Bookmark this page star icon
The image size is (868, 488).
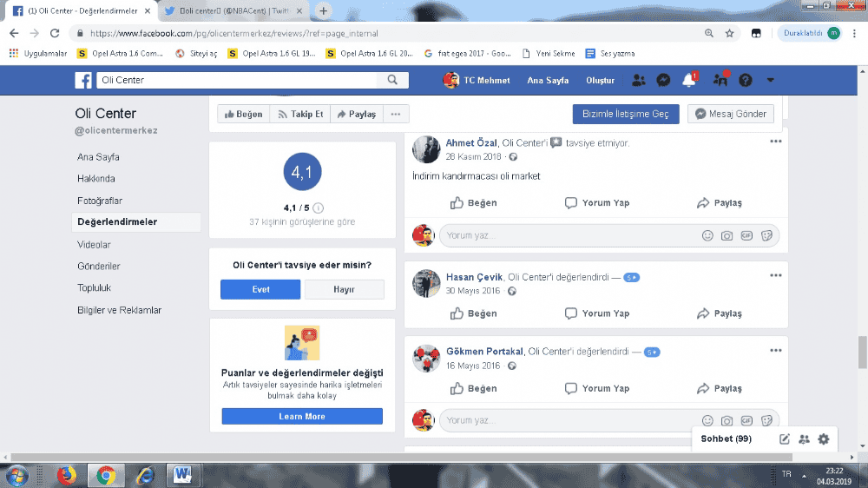pyautogui.click(x=730, y=33)
